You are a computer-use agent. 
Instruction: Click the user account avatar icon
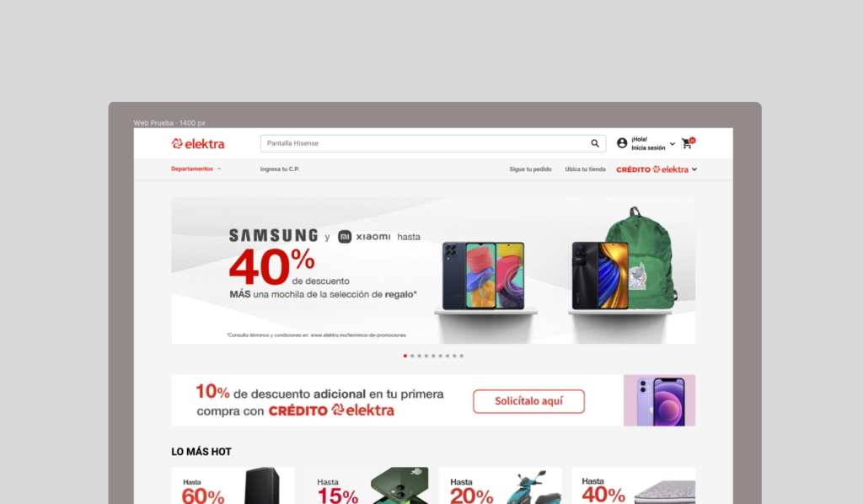622,143
